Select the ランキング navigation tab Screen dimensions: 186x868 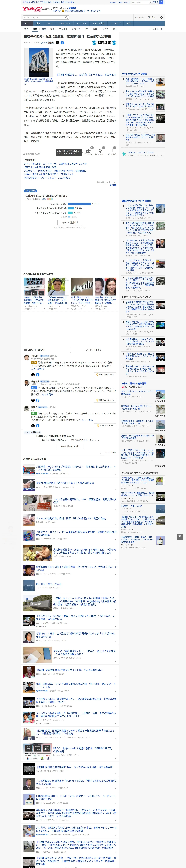(115, 24)
